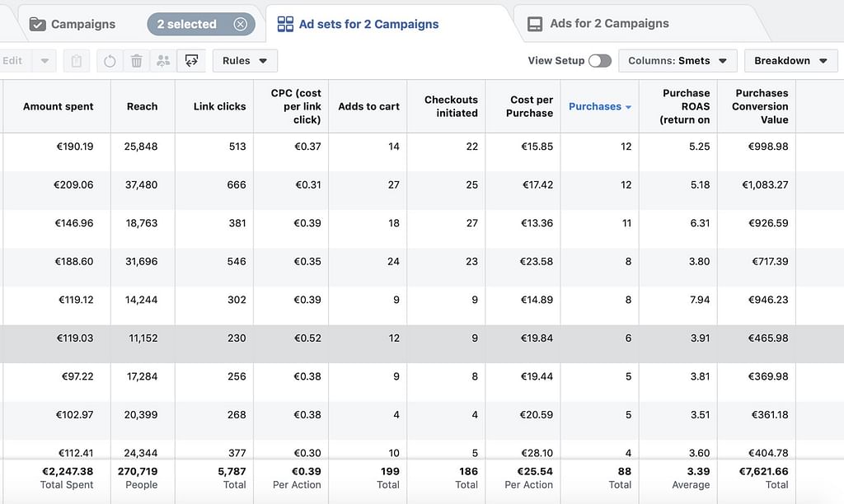Image resolution: width=844 pixels, height=504 pixels.
Task: Toggle the View Setup switch
Action: (599, 61)
